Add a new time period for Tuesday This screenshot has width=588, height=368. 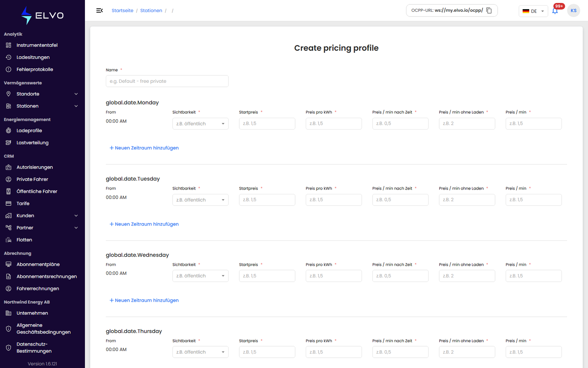tap(144, 224)
